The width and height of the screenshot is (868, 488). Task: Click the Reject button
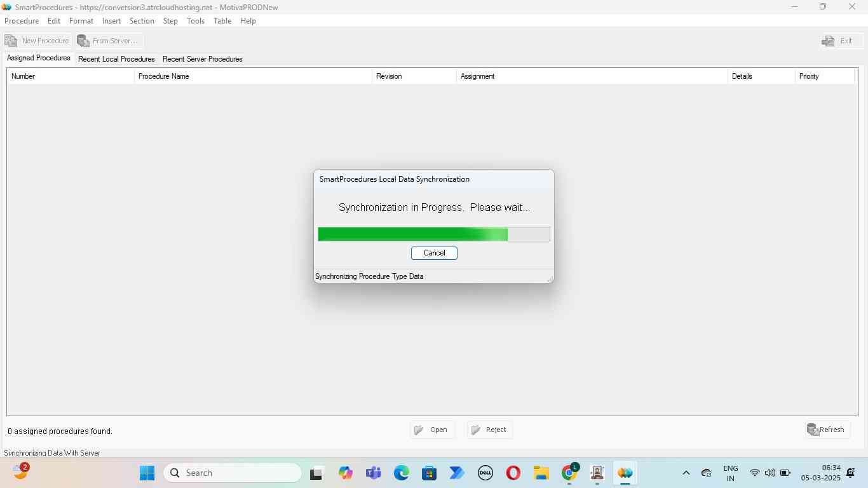click(x=489, y=430)
